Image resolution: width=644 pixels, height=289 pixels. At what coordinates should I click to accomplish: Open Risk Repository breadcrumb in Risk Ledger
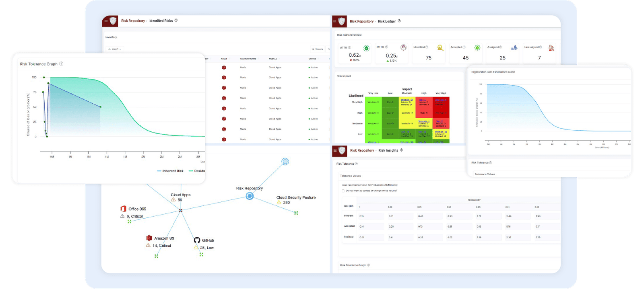pyautogui.click(x=361, y=21)
